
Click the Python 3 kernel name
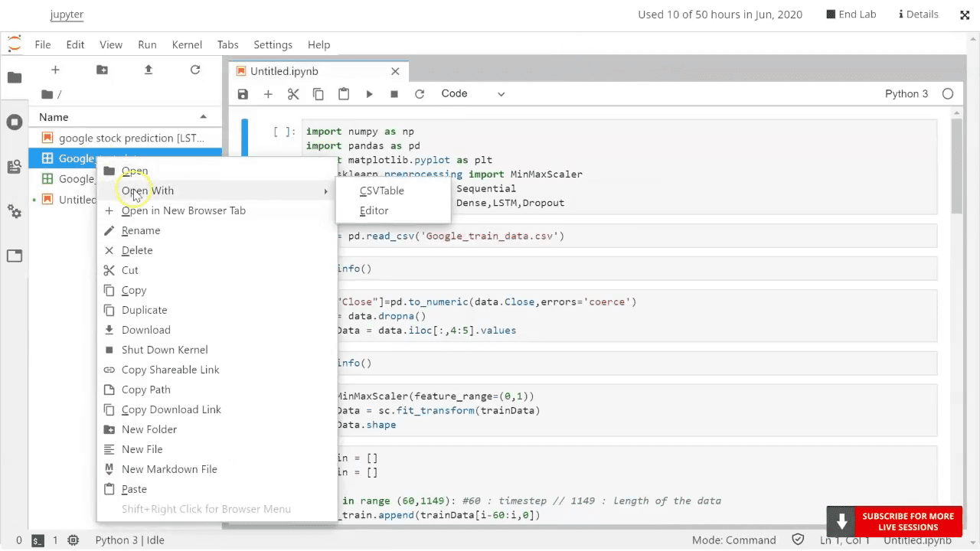(x=906, y=93)
